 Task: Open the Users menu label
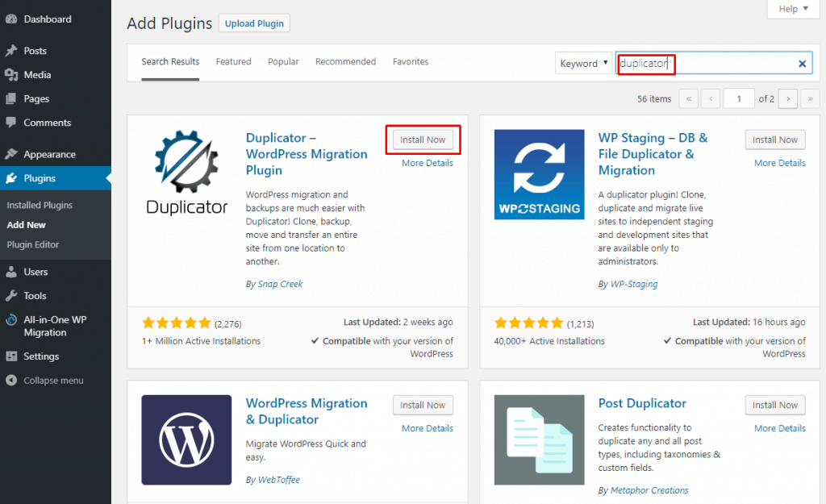tap(35, 272)
